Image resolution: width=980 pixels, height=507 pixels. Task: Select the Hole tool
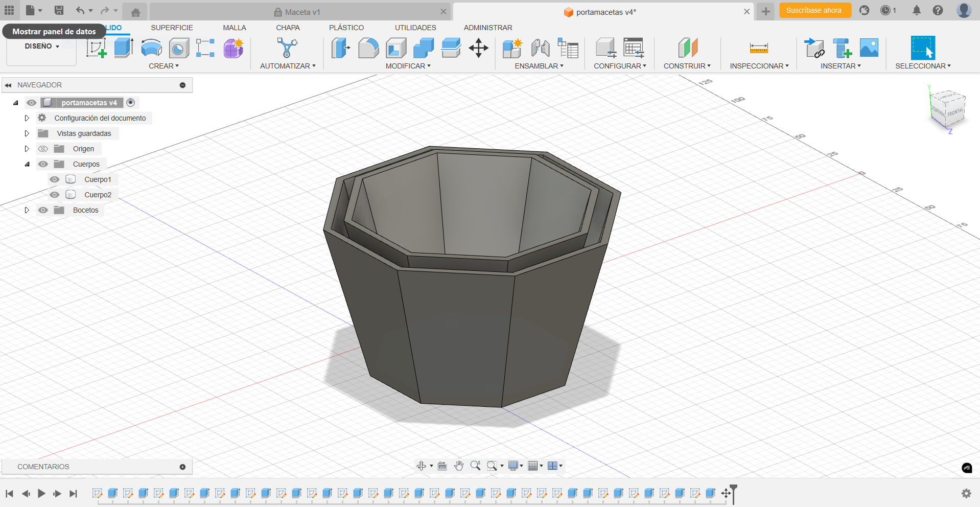point(178,49)
